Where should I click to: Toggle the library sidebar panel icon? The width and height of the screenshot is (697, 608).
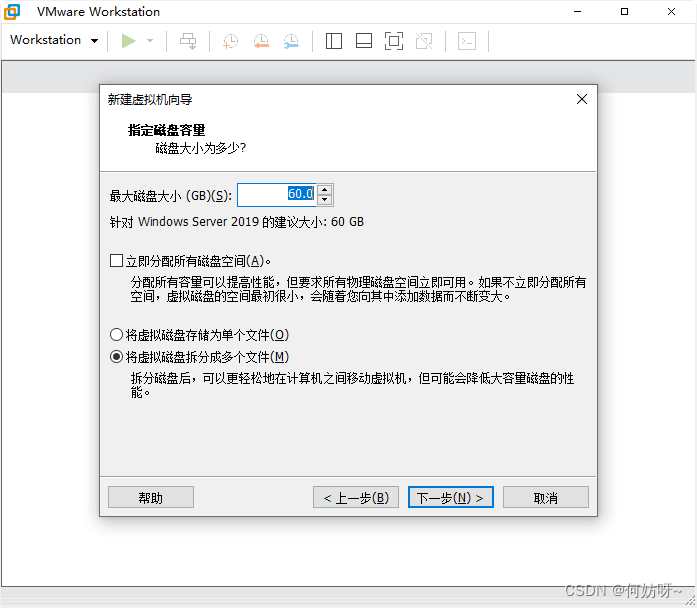334,41
